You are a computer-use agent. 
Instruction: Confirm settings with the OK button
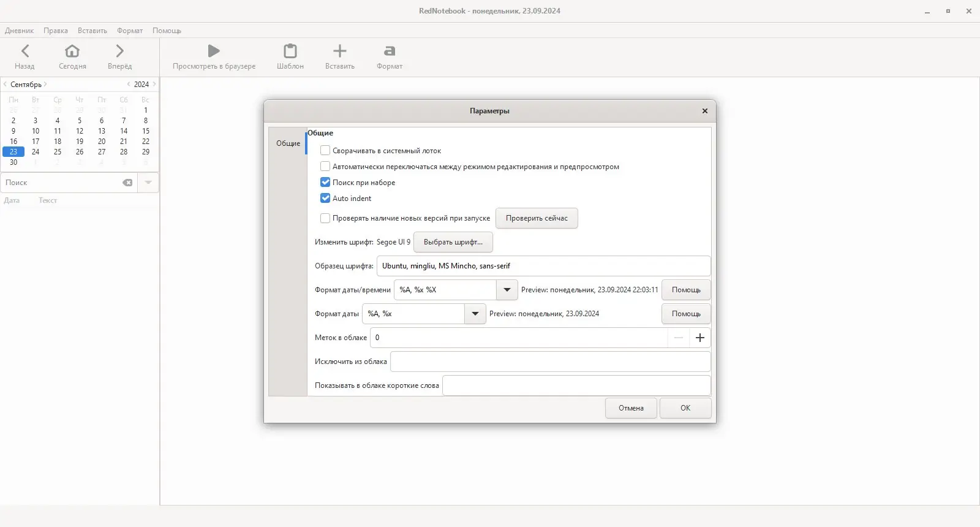685,408
